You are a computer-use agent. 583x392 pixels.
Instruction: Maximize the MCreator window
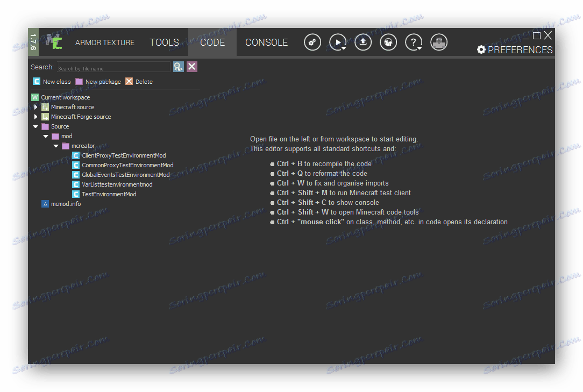pyautogui.click(x=537, y=35)
